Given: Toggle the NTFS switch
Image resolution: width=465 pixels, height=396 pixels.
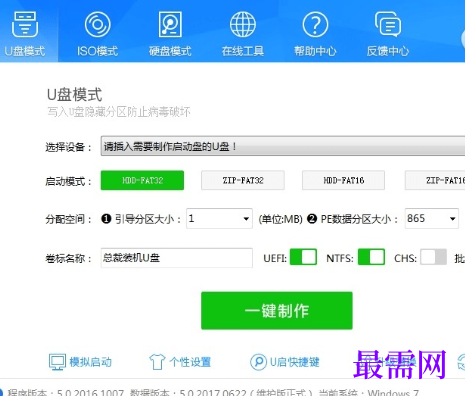Looking at the screenshot, I should pos(371,257).
